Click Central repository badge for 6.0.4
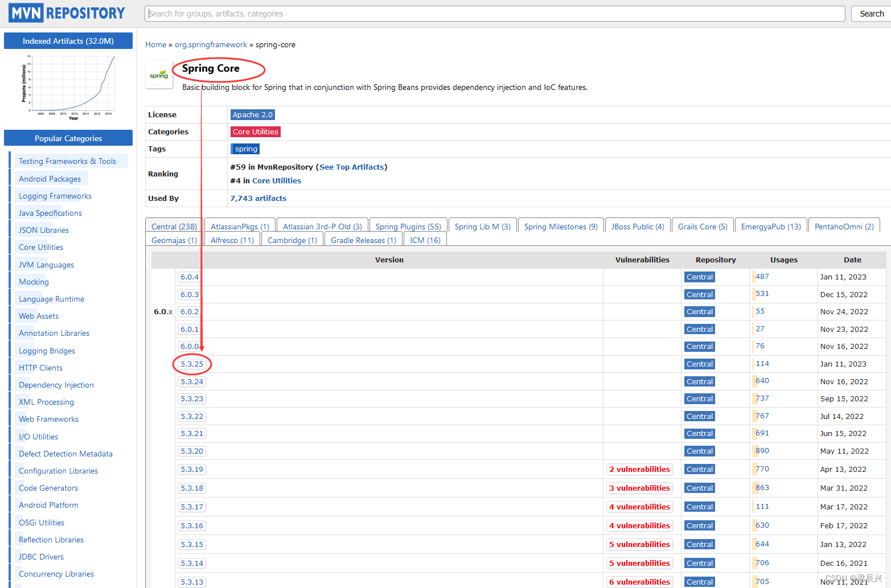891x588 pixels. click(x=700, y=277)
